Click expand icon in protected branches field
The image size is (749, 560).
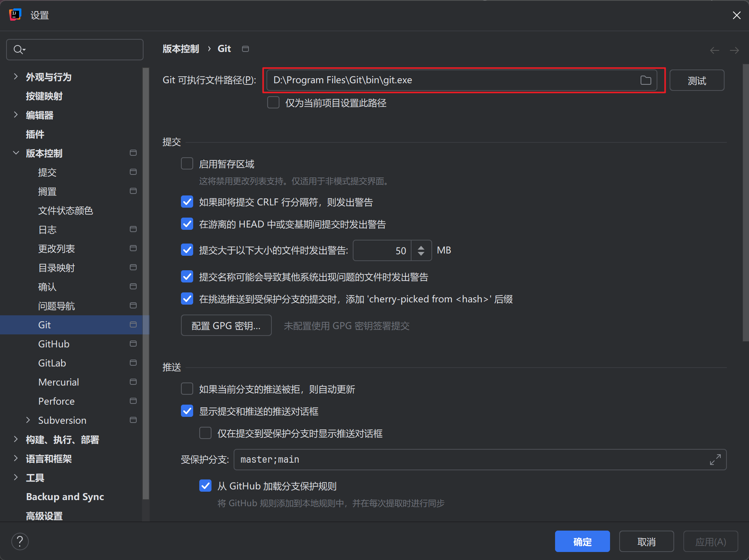pos(715,459)
